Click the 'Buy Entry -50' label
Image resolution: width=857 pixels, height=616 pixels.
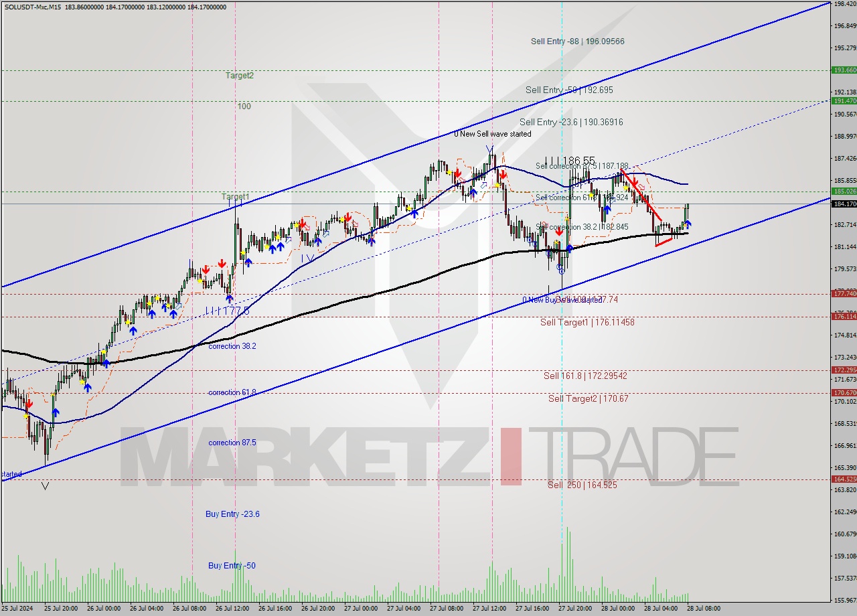[232, 566]
